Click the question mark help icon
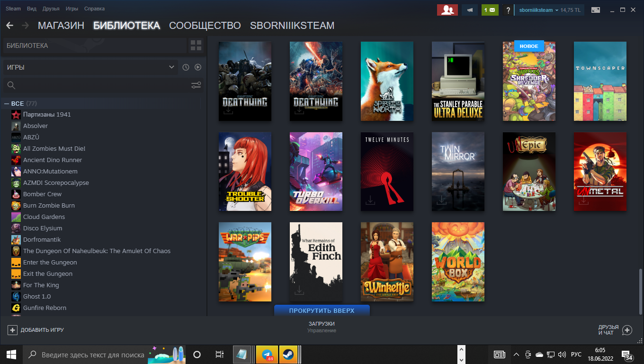 click(x=508, y=10)
